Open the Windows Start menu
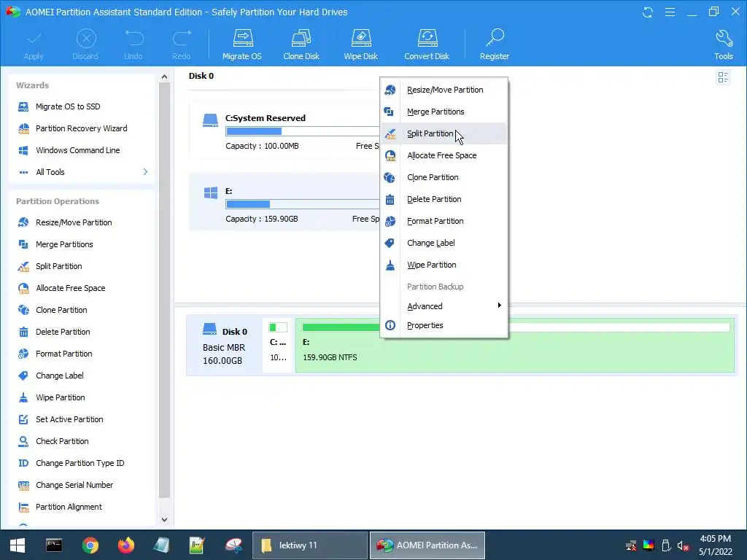Screen dimensions: 747x560 [18, 545]
